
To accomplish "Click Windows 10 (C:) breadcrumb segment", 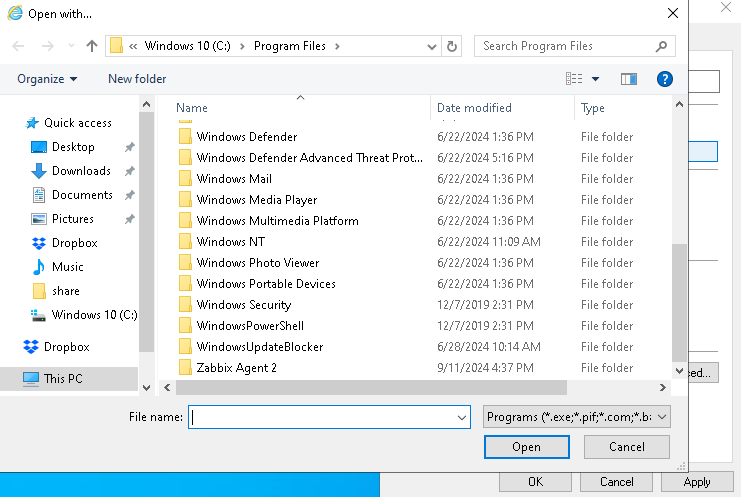I will tap(187, 46).
